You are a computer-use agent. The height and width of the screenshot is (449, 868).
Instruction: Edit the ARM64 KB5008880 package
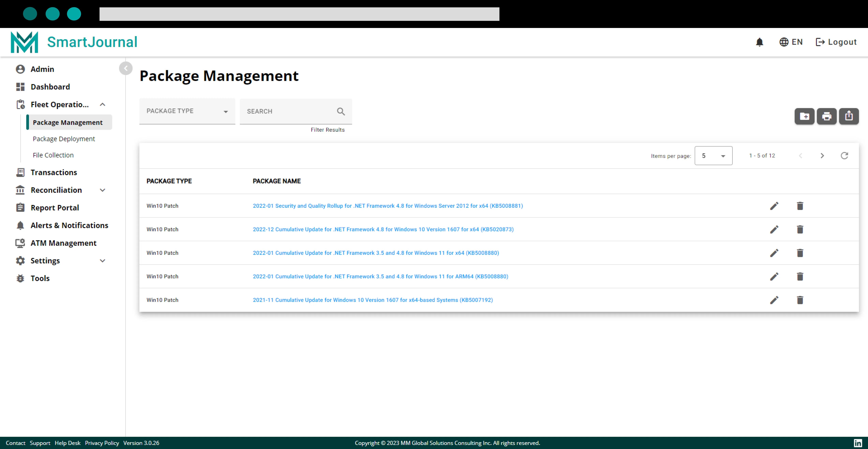(774, 277)
